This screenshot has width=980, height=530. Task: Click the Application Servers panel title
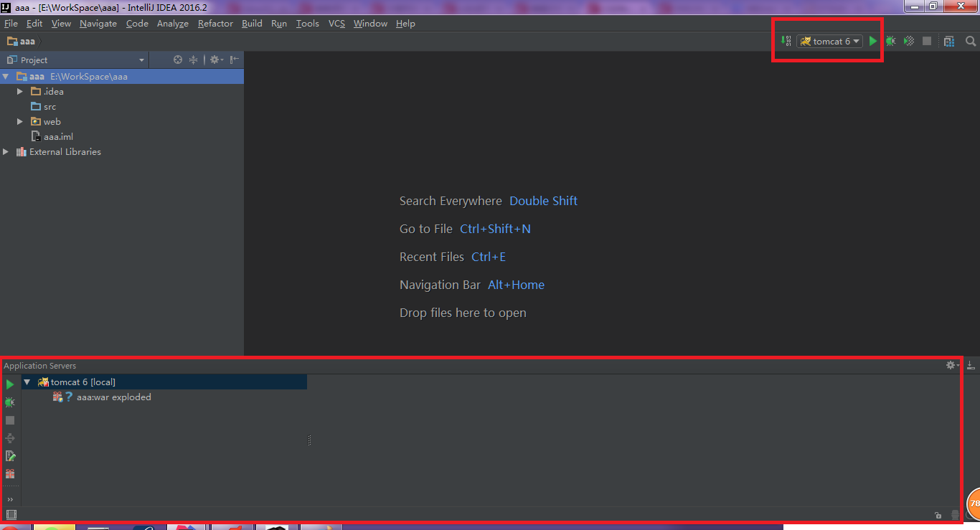tap(40, 366)
